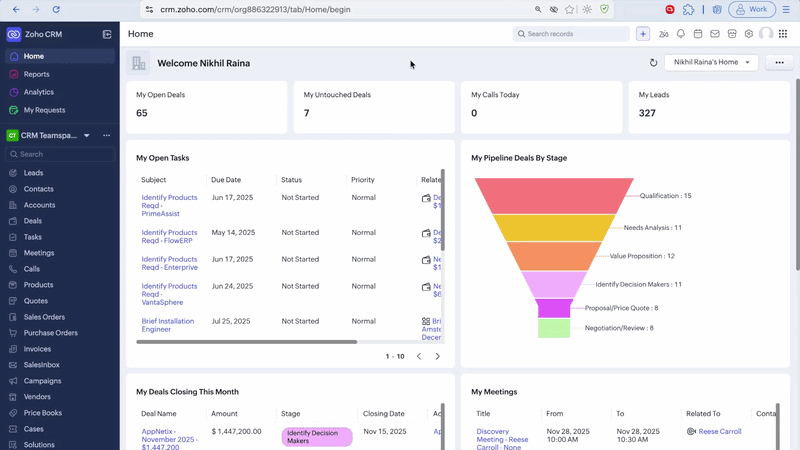Refresh the home dashboard
The image size is (800, 450).
(653, 63)
